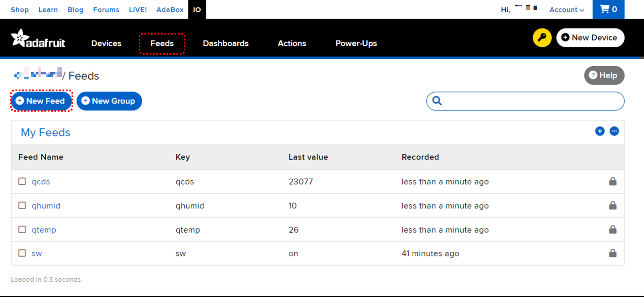Check the qhumid feed checkbox
Screen dimensions: 644x297
coord(22,205)
